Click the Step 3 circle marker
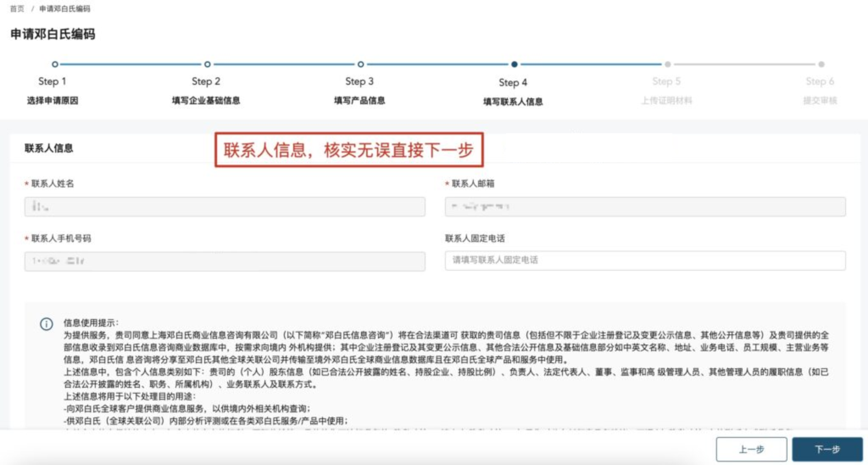Viewport: 868px width, 465px height. tap(360, 64)
